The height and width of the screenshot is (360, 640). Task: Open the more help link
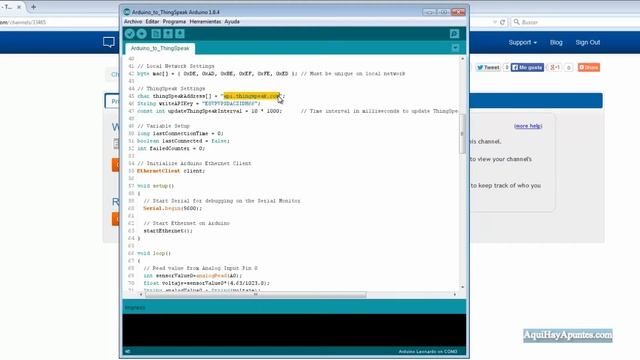[528, 126]
